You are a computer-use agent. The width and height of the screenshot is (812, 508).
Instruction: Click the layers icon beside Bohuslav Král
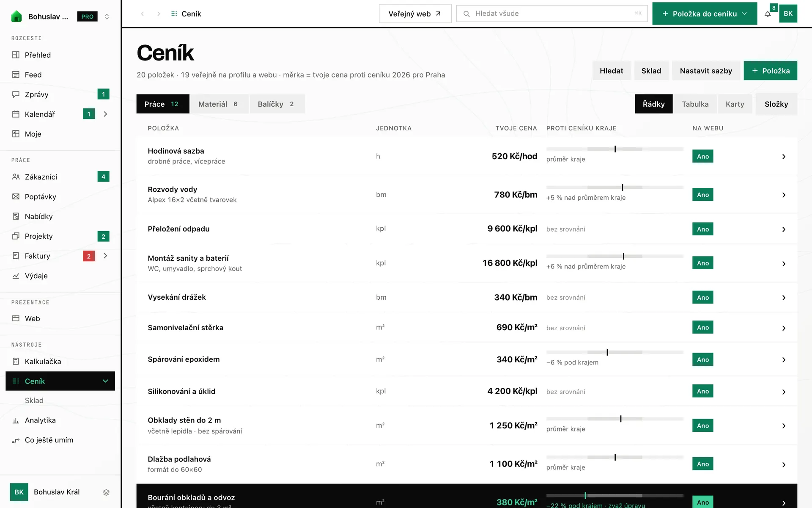pyautogui.click(x=106, y=492)
